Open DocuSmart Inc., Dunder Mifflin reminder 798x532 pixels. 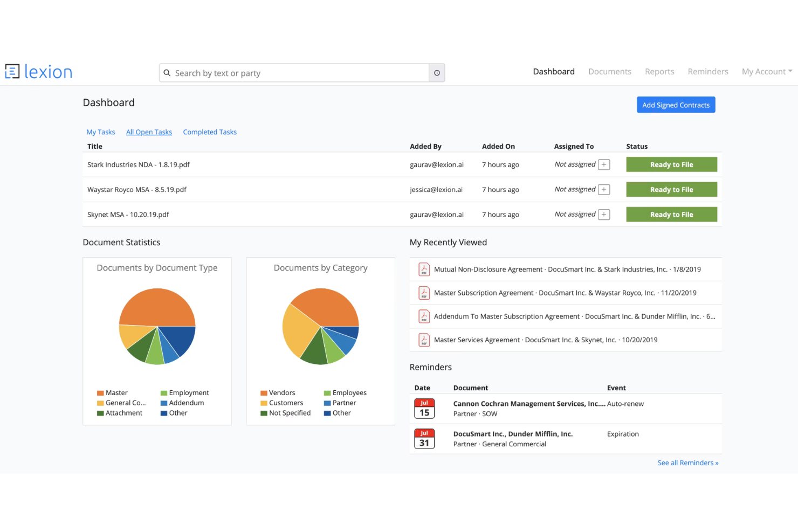click(x=513, y=434)
